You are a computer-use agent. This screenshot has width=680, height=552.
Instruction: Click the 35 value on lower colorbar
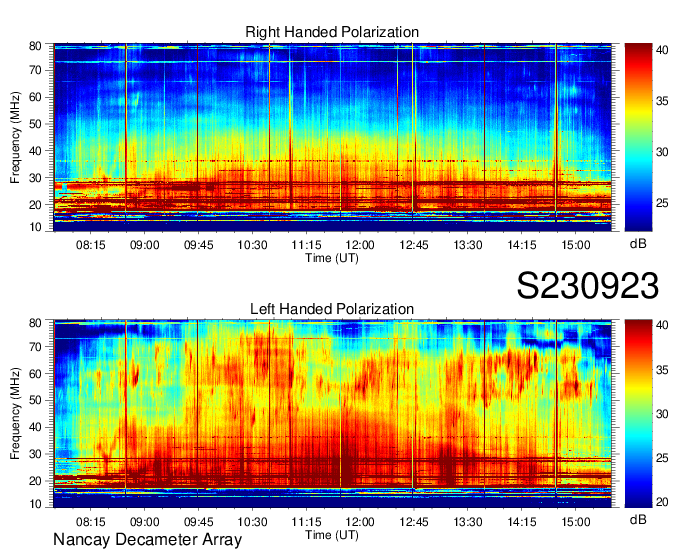[662, 370]
